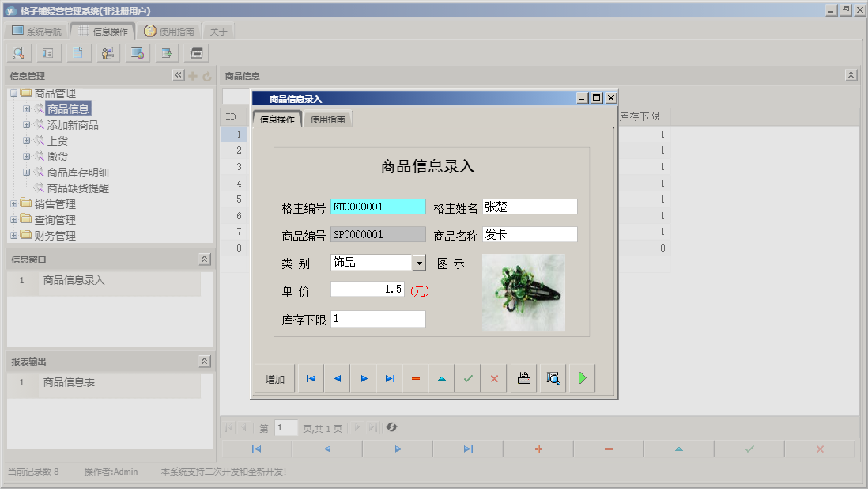
Task: Jump to first record in the dialog
Action: point(310,377)
